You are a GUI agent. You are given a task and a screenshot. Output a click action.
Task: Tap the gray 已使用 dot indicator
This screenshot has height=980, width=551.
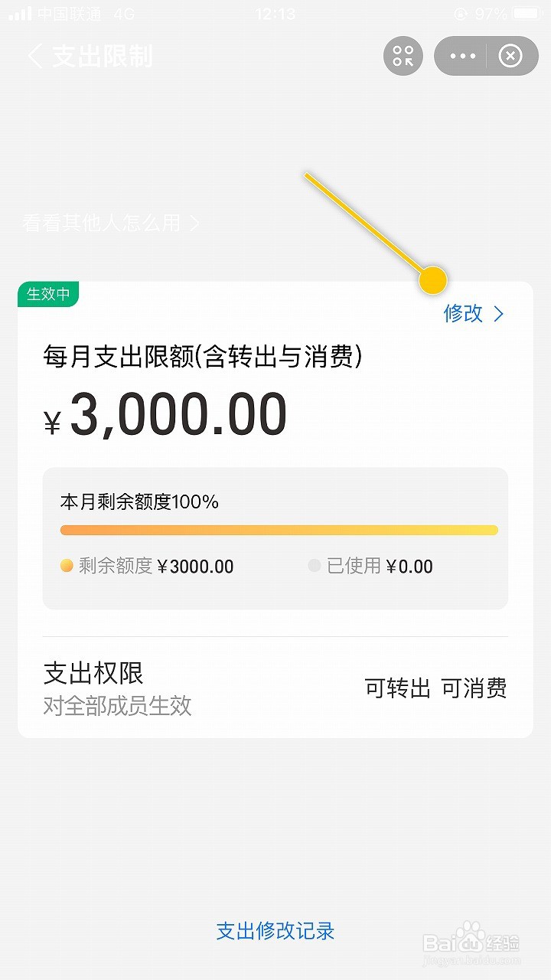pyautogui.click(x=315, y=566)
